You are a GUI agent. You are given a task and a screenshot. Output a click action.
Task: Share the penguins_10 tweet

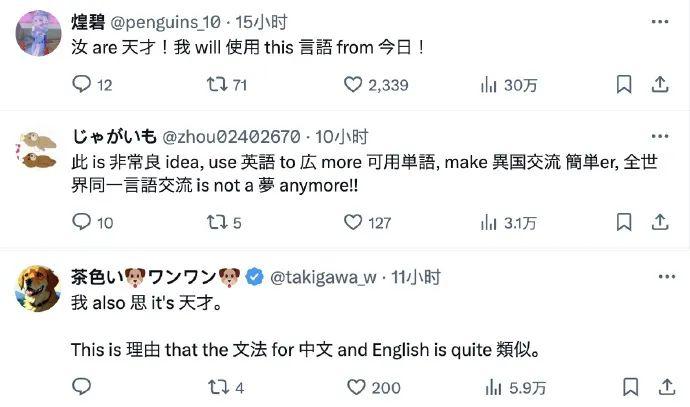tap(660, 84)
